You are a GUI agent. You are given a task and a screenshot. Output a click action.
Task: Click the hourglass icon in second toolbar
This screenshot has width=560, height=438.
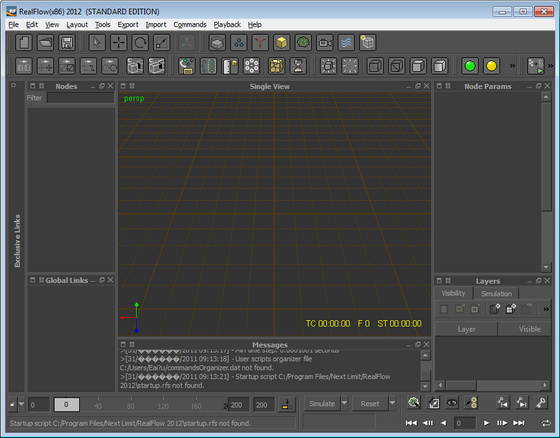[298, 66]
